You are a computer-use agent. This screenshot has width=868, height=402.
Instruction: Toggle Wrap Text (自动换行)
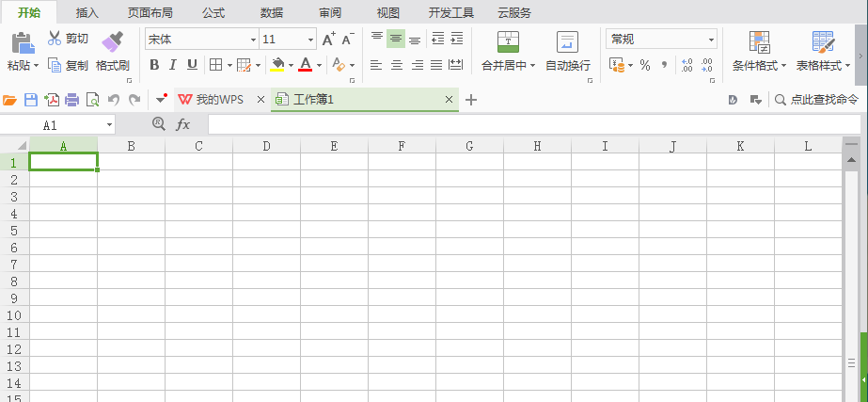pos(567,52)
